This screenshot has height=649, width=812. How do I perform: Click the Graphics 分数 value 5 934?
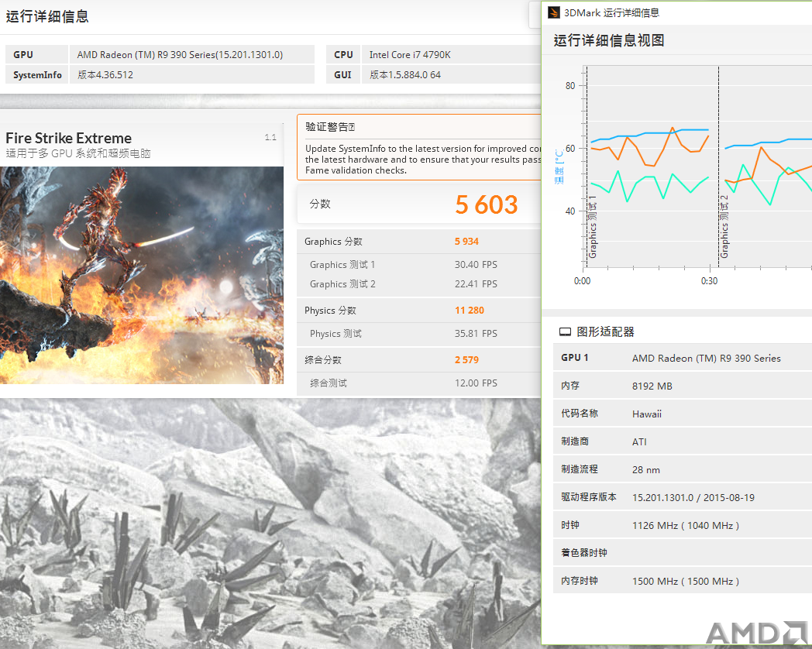pos(466,241)
